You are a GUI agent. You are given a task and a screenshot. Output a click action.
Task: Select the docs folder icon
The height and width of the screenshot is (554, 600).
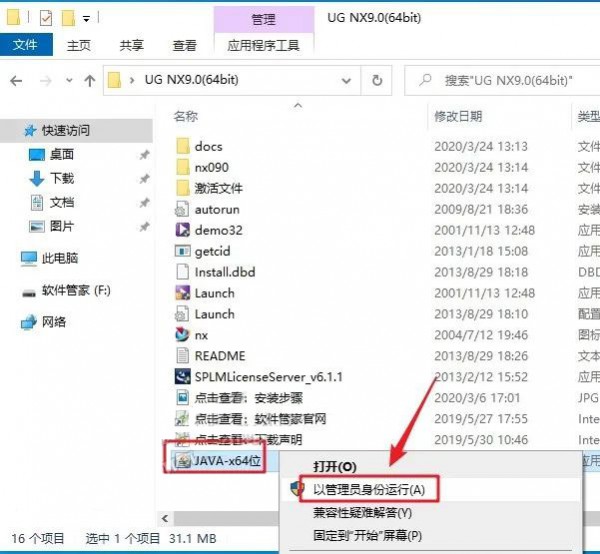(183, 146)
